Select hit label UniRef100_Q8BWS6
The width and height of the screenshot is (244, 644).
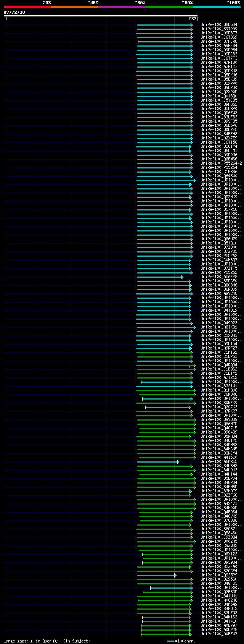point(219,159)
